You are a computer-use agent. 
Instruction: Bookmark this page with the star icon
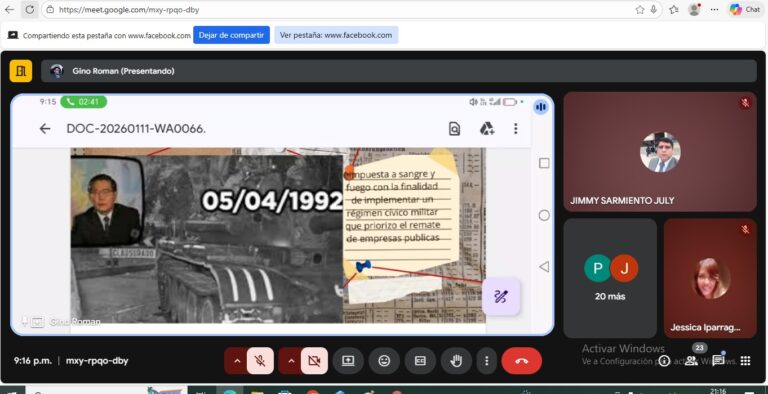pyautogui.click(x=640, y=10)
